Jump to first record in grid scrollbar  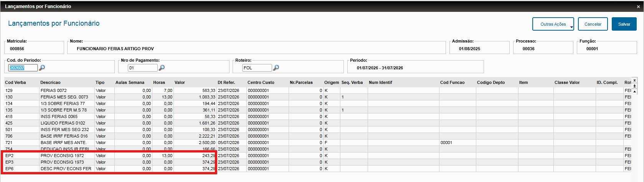click(634, 80)
